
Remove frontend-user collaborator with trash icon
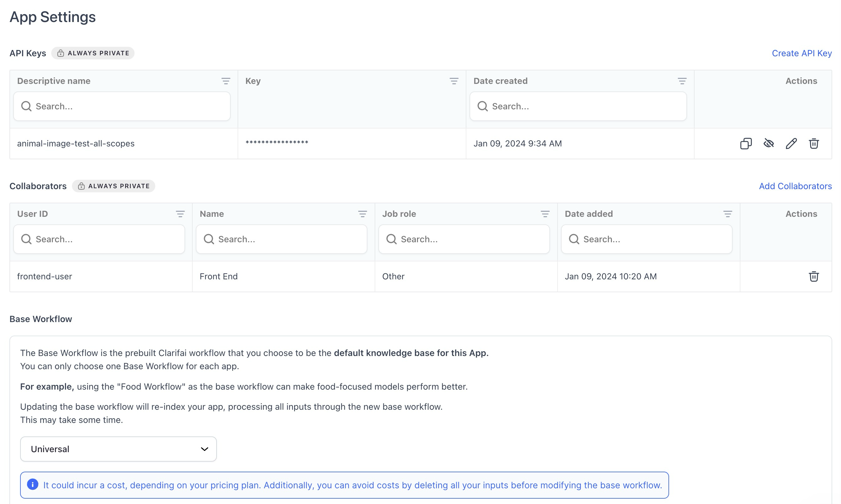813,276
